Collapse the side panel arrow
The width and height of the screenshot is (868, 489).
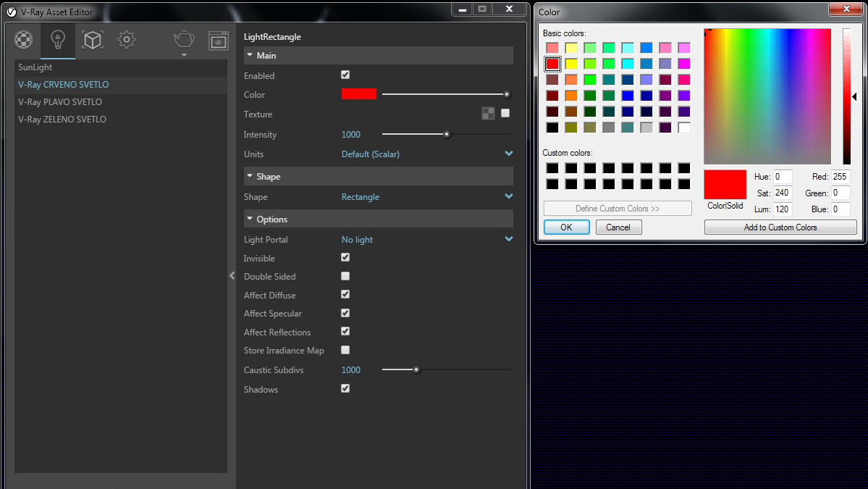(232, 276)
